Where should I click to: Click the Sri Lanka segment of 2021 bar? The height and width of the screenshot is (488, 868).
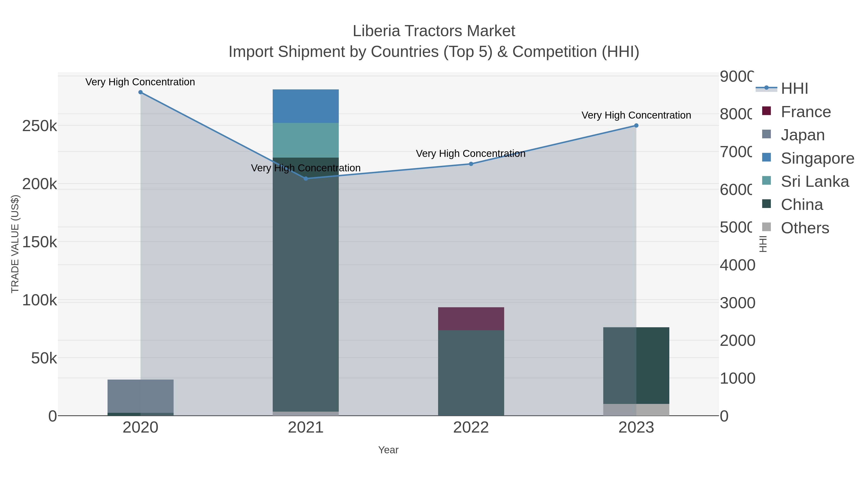pos(306,140)
